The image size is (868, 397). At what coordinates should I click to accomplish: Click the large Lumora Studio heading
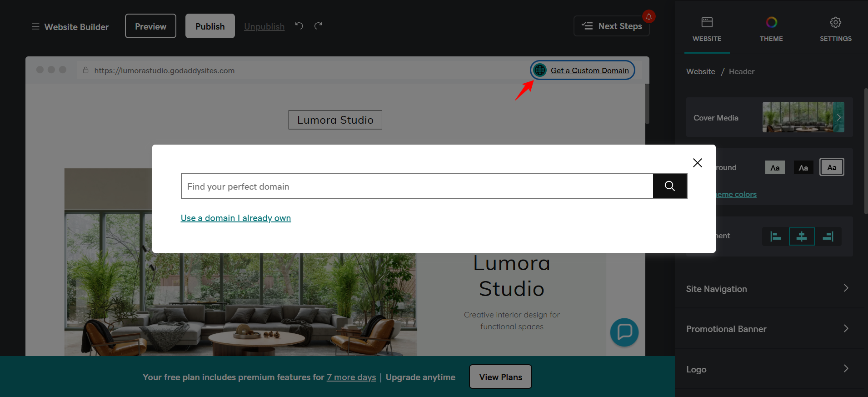click(x=512, y=276)
